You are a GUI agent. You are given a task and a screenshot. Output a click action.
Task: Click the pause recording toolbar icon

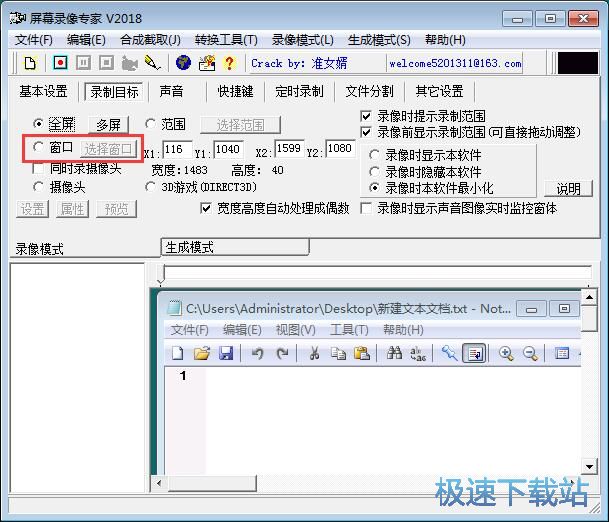tap(83, 63)
